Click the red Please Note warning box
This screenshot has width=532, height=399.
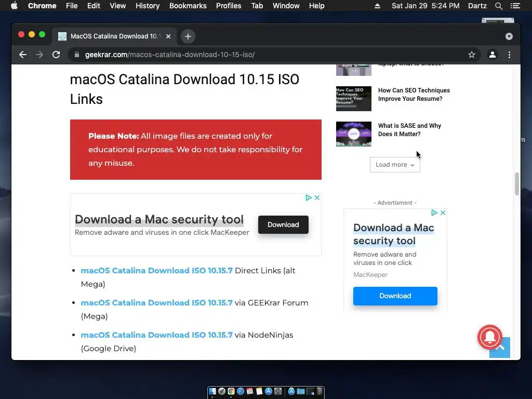click(x=196, y=150)
